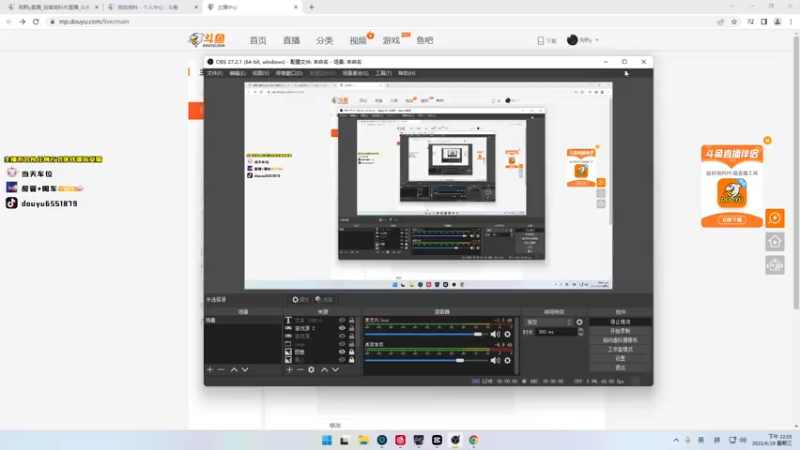Click Stop Streaming button in Controls
800x450 pixels.
[x=620, y=322]
